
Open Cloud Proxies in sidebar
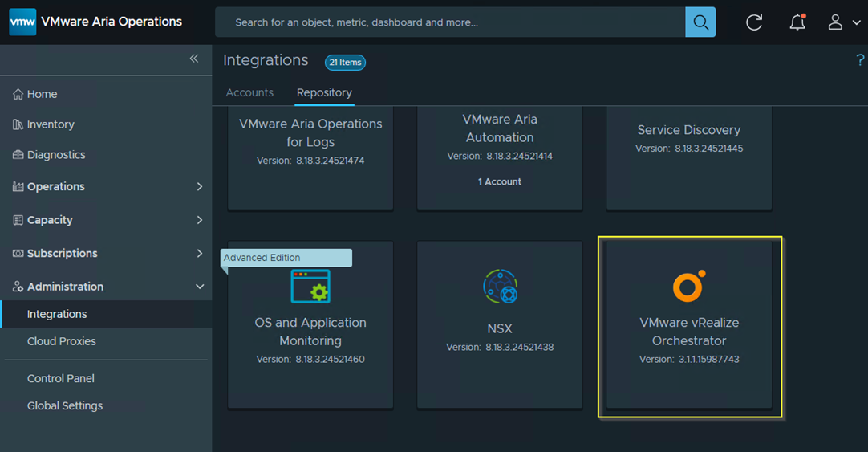tap(62, 341)
